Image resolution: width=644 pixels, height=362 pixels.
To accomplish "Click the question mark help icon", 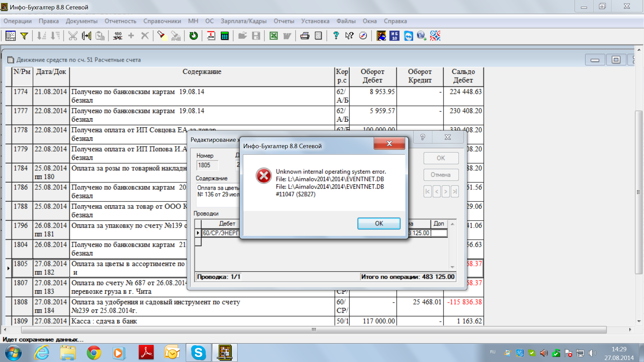I will coord(336,36).
